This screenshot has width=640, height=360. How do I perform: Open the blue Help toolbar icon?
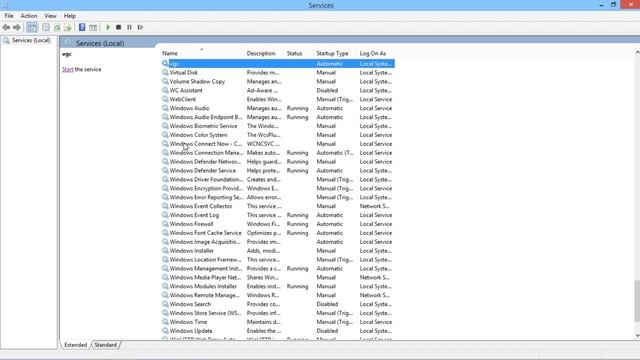[82, 27]
